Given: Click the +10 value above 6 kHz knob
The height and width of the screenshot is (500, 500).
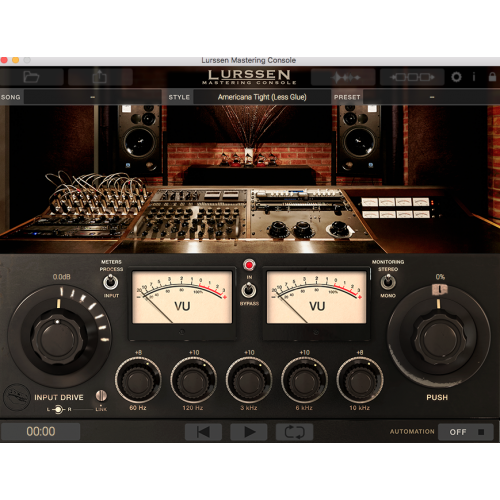Looking at the screenshot, I should [x=304, y=352].
